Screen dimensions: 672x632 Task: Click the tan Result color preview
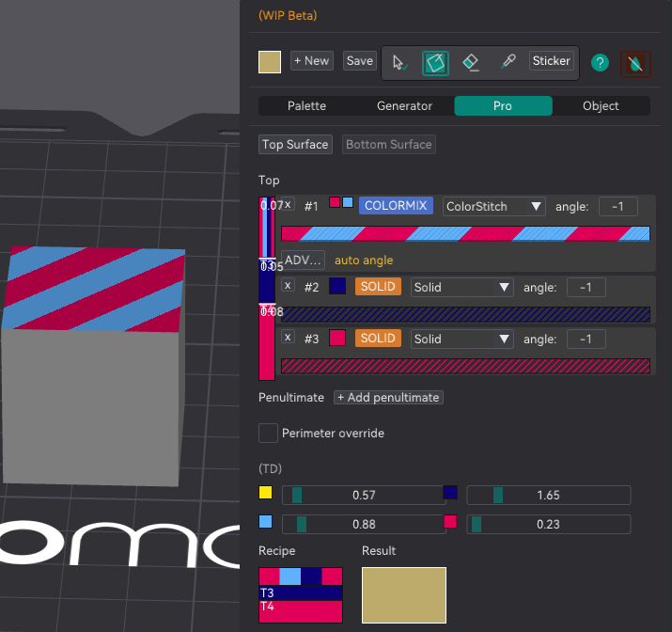click(x=404, y=595)
